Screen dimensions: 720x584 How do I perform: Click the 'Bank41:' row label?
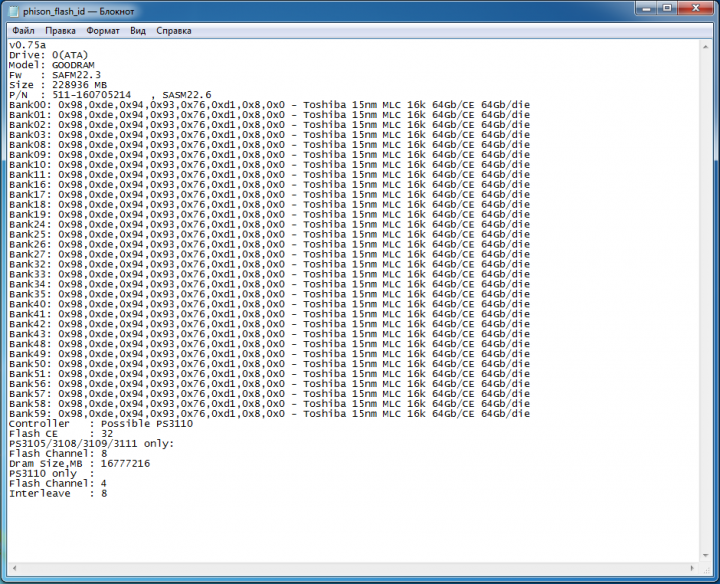(x=30, y=314)
